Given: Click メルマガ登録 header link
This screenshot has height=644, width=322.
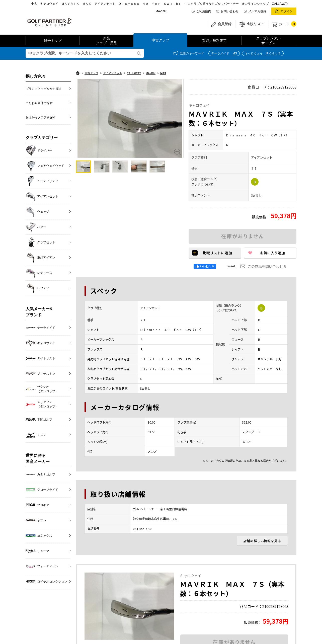Looking at the screenshot, I should pyautogui.click(x=255, y=11).
